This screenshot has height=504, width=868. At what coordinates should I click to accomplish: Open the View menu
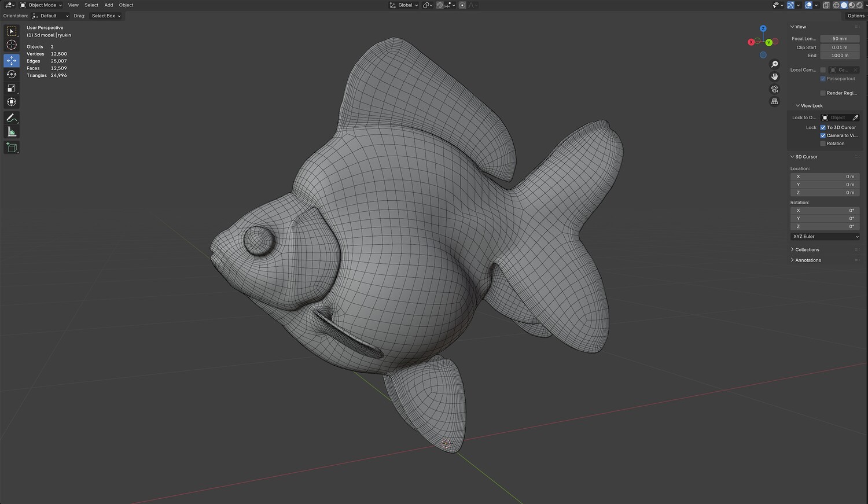(73, 5)
